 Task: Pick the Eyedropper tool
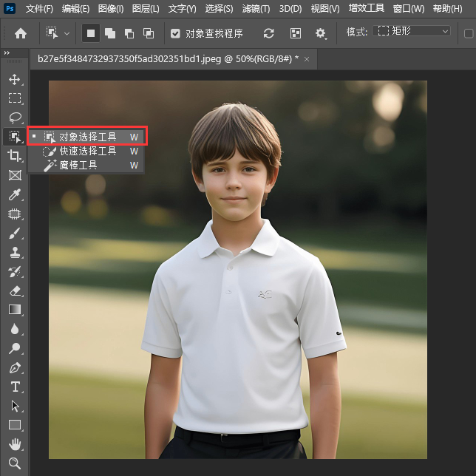15,194
